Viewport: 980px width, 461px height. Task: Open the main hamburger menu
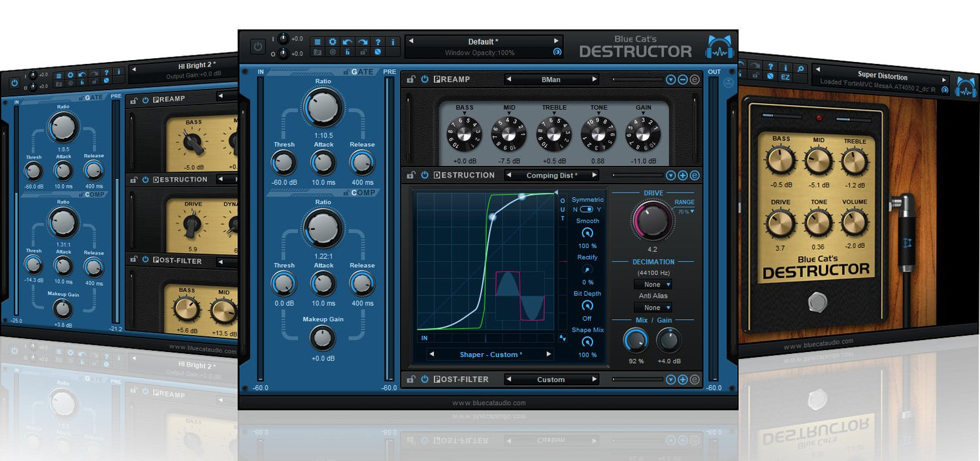coord(318,41)
